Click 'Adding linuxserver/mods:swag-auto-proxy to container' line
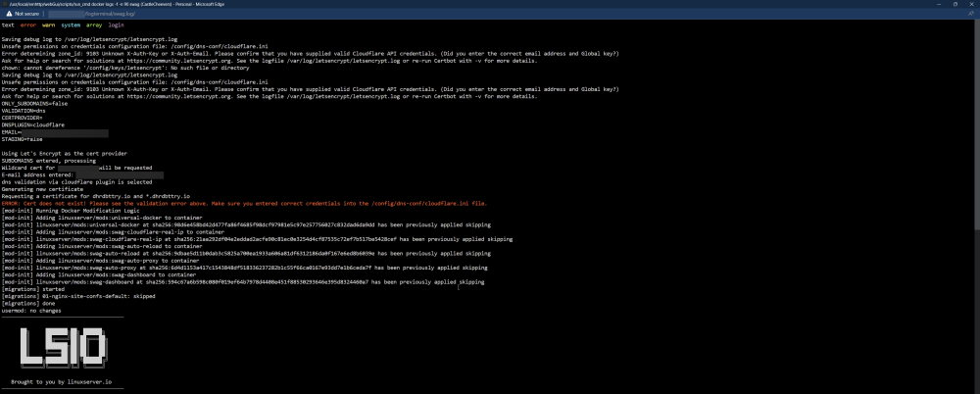Image resolution: width=980 pixels, height=394 pixels. click(x=100, y=261)
